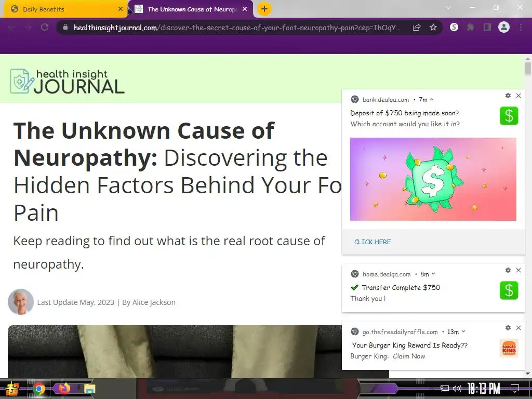Image resolution: width=532 pixels, height=399 pixels.
Task: Open Chrome from the taskbar
Action: pos(38,389)
